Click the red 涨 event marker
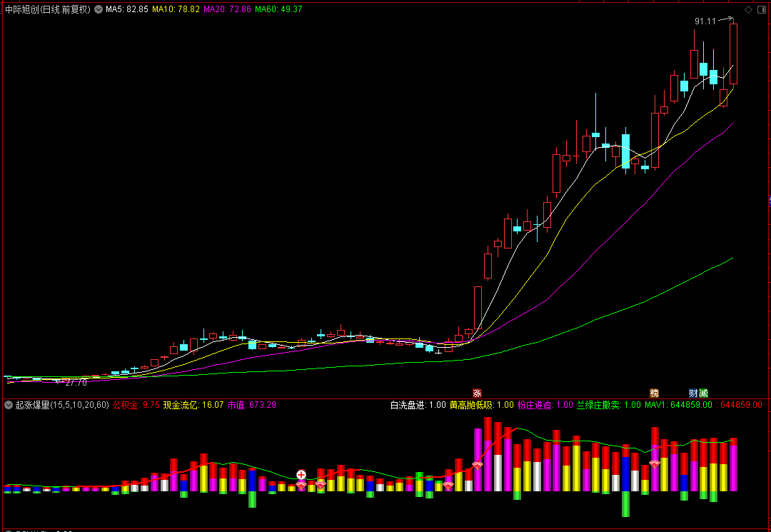The width and height of the screenshot is (771, 532). (x=477, y=393)
